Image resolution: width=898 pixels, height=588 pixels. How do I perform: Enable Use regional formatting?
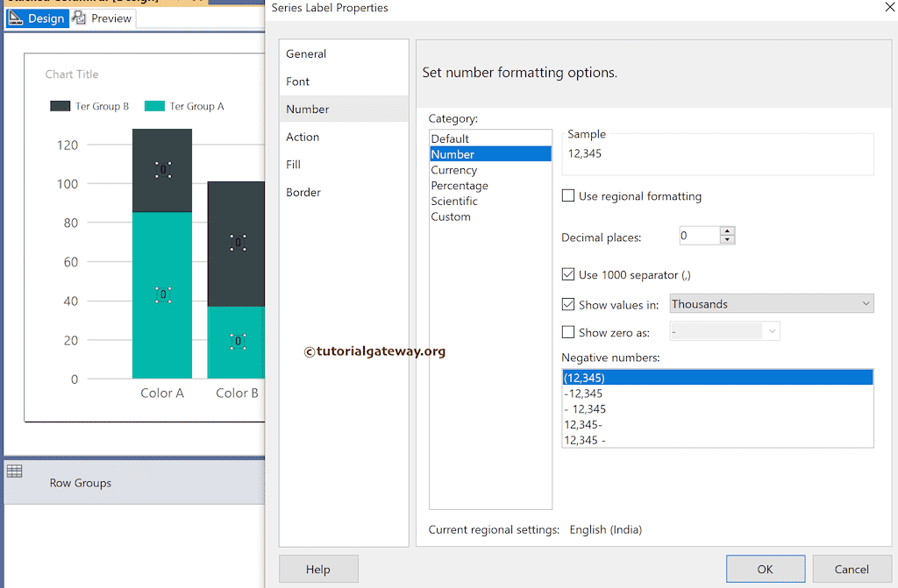[567, 196]
